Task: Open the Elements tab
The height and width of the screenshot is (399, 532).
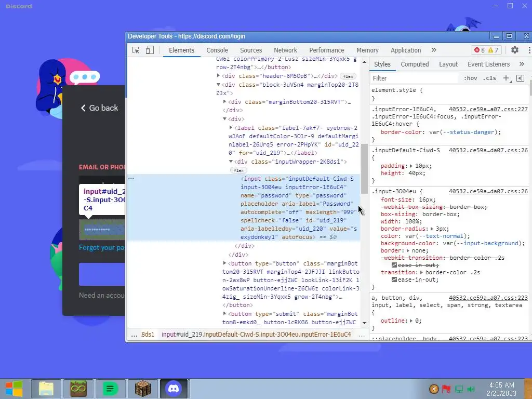Action: pyautogui.click(x=181, y=50)
